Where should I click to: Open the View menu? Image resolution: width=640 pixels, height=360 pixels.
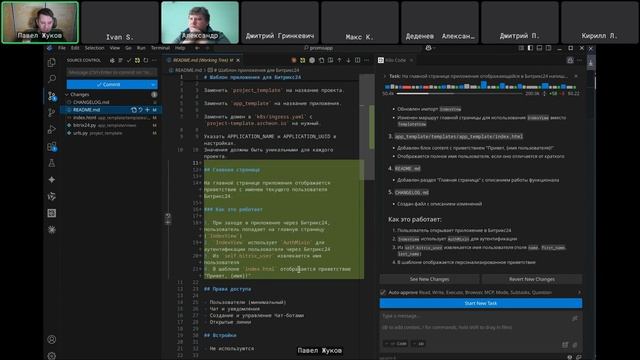click(x=115, y=48)
